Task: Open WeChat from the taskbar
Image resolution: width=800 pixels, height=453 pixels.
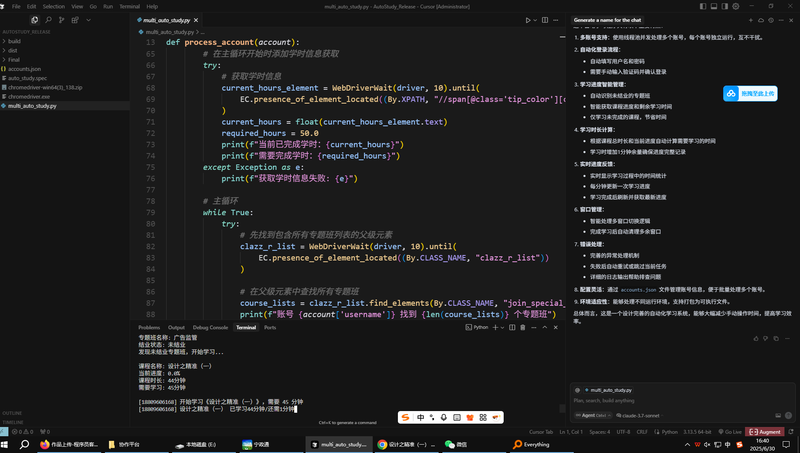Action: [456, 444]
